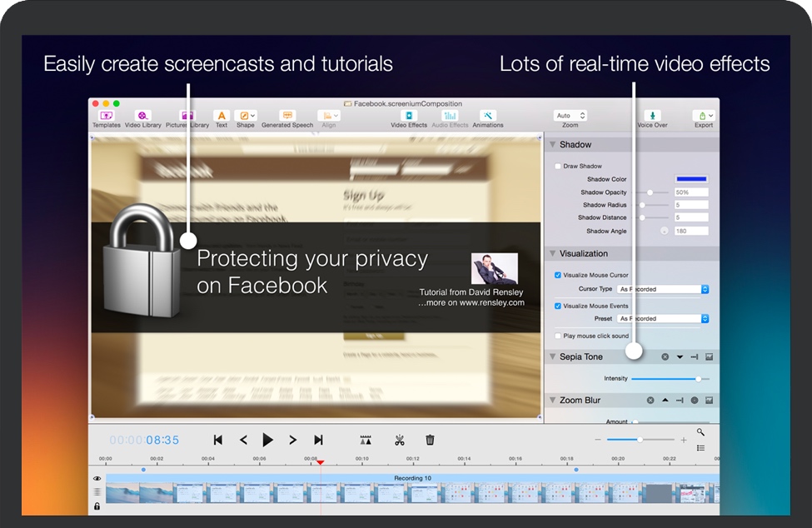812x528 pixels.
Task: Click the Sepia Tone Intensity slider
Action: coord(670,379)
